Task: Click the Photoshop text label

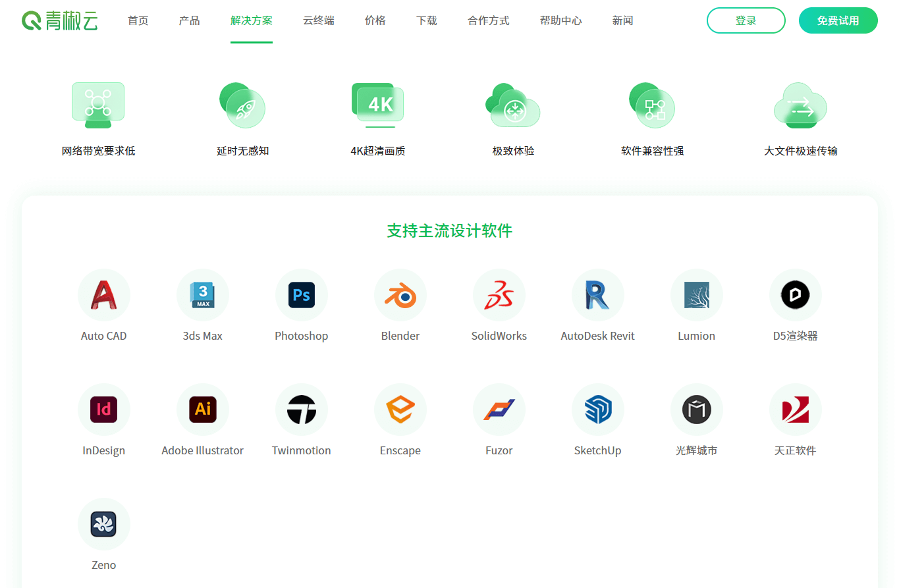Action: point(302,336)
